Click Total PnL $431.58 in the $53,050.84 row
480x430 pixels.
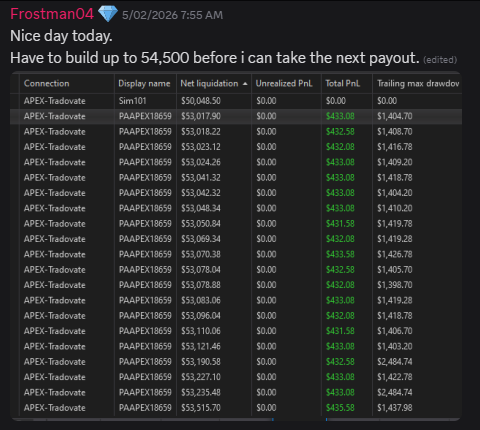pos(340,223)
